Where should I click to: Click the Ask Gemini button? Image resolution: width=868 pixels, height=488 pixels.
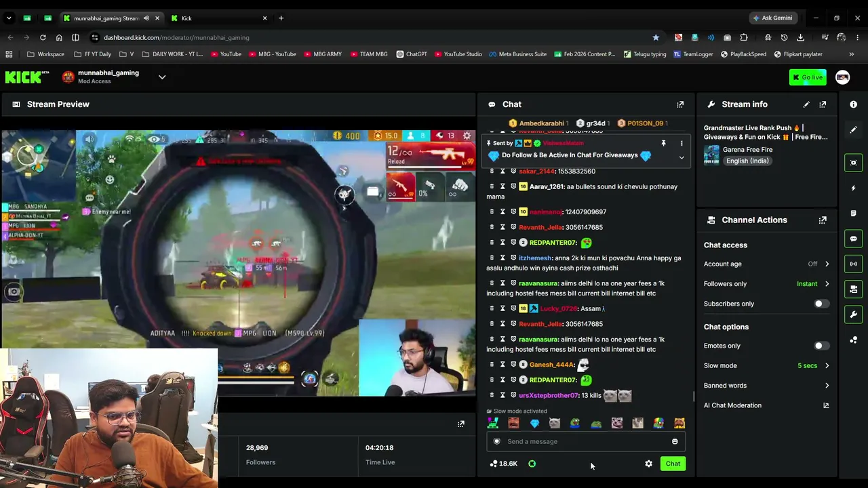point(772,18)
